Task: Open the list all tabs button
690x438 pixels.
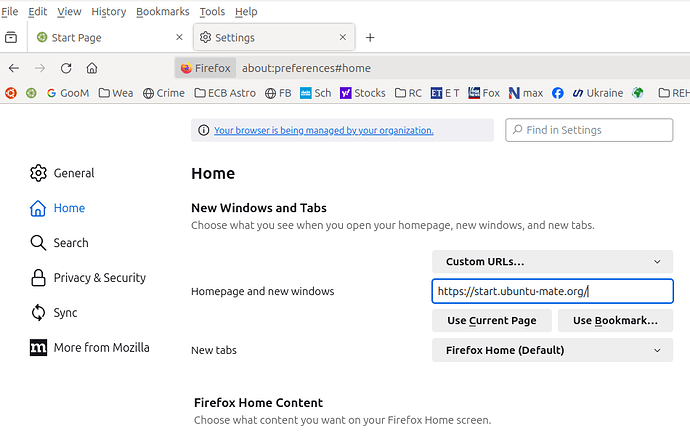Action: click(x=11, y=37)
